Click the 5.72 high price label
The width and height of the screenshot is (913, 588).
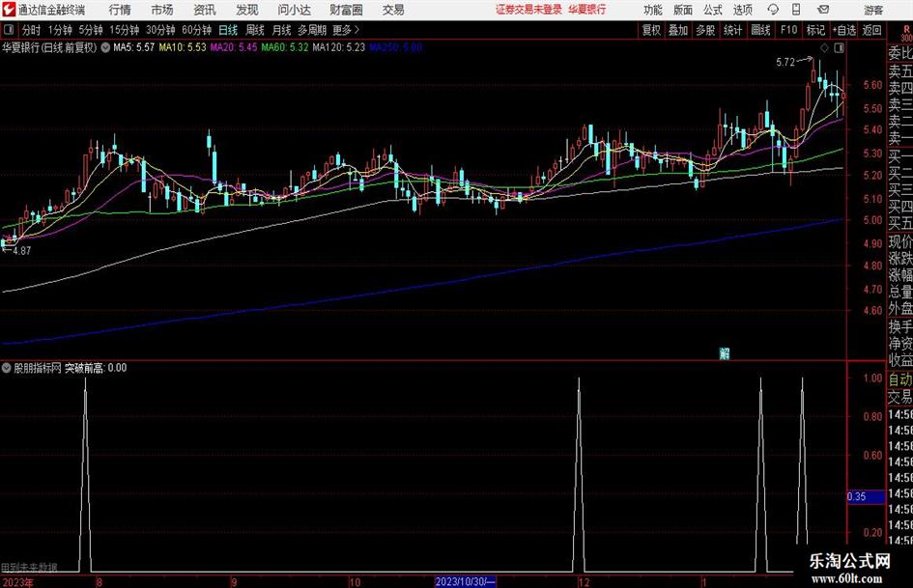(785, 63)
